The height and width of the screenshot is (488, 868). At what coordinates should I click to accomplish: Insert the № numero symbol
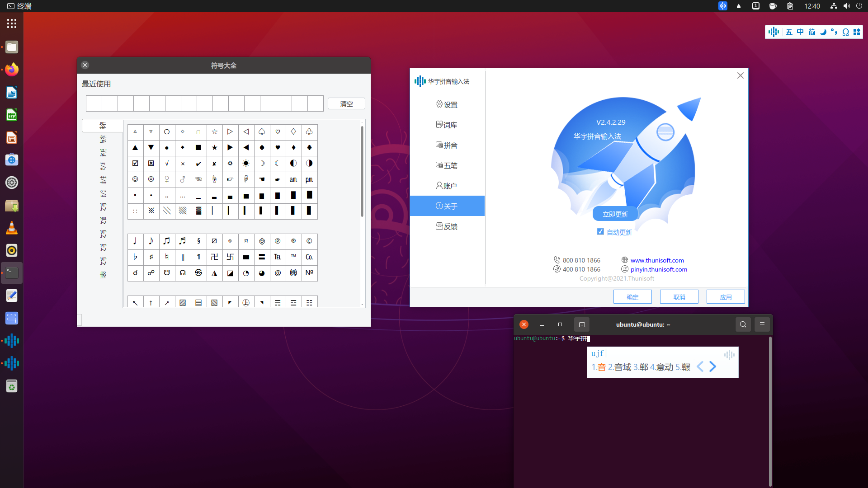[x=309, y=273]
